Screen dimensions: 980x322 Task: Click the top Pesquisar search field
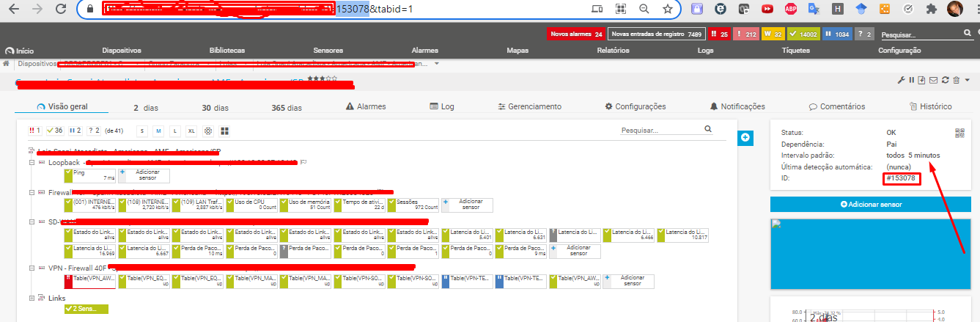pyautogui.click(x=920, y=34)
